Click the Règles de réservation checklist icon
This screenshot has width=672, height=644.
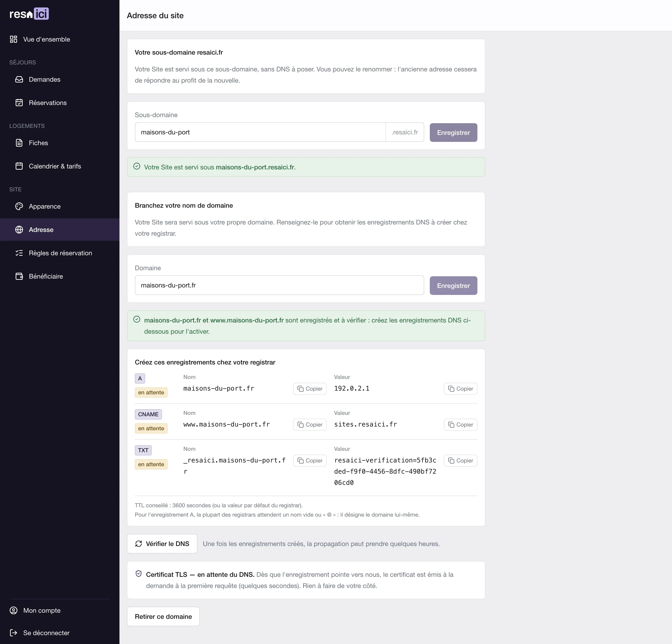click(19, 253)
